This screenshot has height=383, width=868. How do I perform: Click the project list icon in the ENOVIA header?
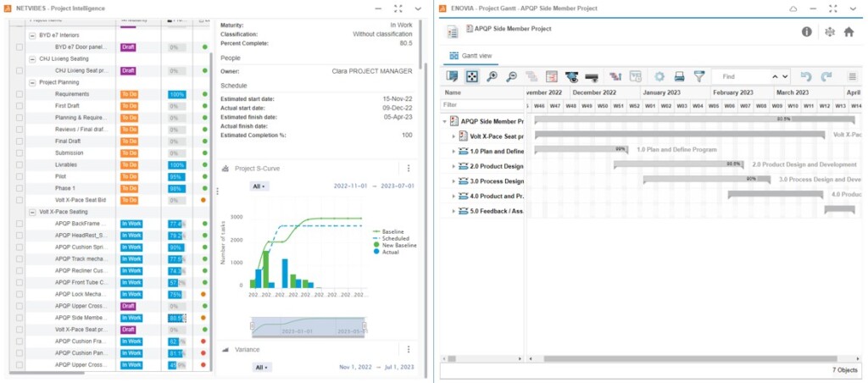click(x=453, y=32)
